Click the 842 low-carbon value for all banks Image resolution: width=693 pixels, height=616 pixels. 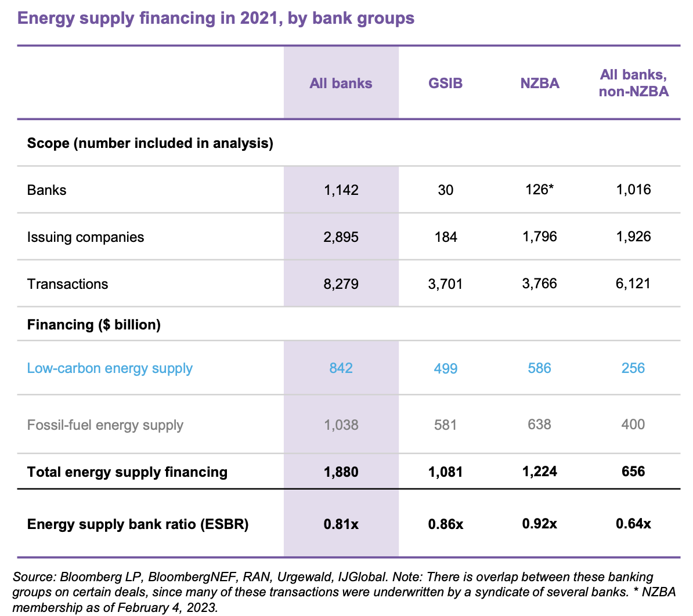click(341, 368)
